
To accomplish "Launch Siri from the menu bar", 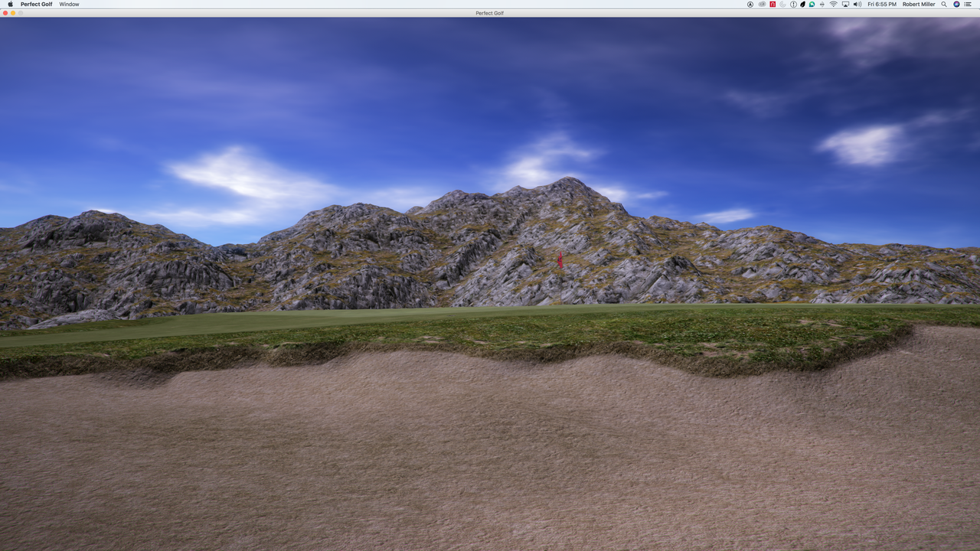I will 956,4.
